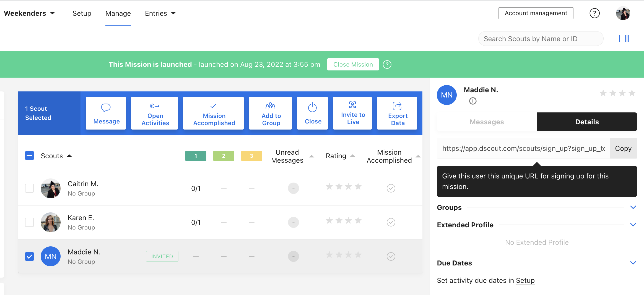Sort by Rating column
The height and width of the screenshot is (295, 644).
coord(352,156)
